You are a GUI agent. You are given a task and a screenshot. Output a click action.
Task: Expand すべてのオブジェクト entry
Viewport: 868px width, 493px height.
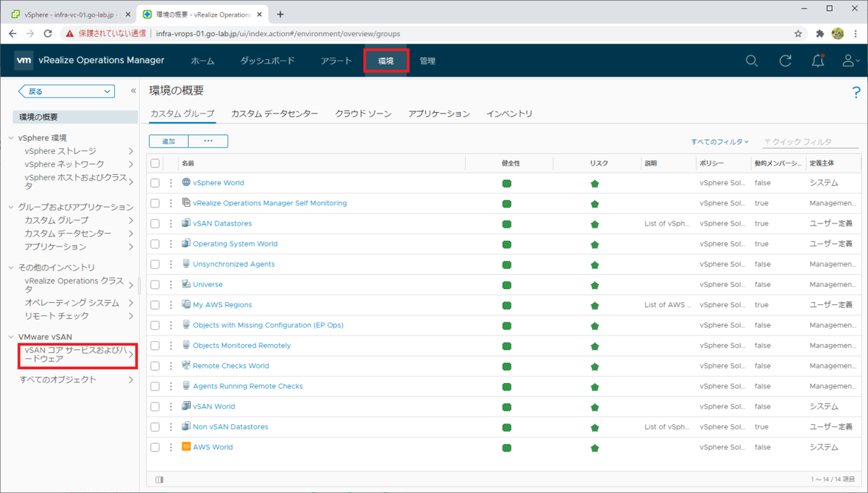pyautogui.click(x=131, y=380)
